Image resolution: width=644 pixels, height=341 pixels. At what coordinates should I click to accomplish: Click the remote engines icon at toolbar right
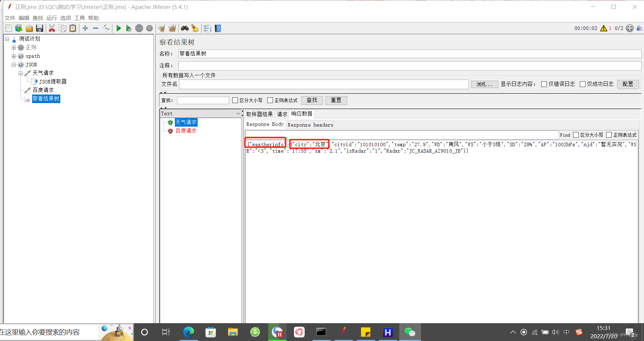(630, 28)
